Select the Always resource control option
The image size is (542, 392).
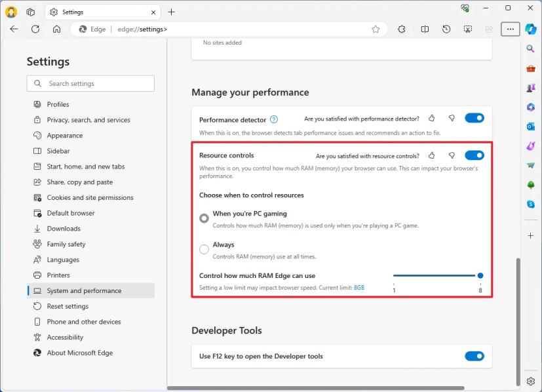pyautogui.click(x=204, y=248)
